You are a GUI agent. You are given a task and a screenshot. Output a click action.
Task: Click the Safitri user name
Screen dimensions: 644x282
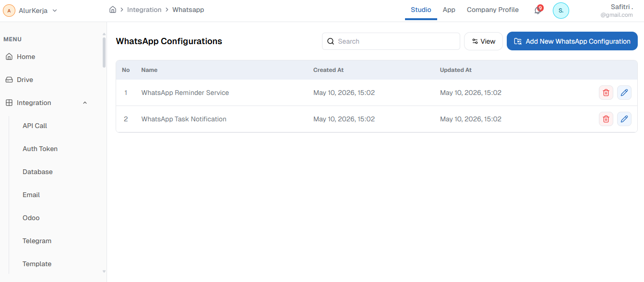[x=621, y=7]
